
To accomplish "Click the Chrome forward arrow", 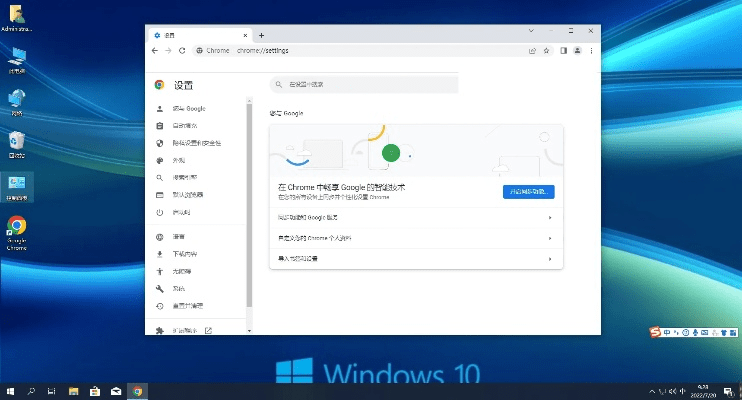I will (x=168, y=50).
